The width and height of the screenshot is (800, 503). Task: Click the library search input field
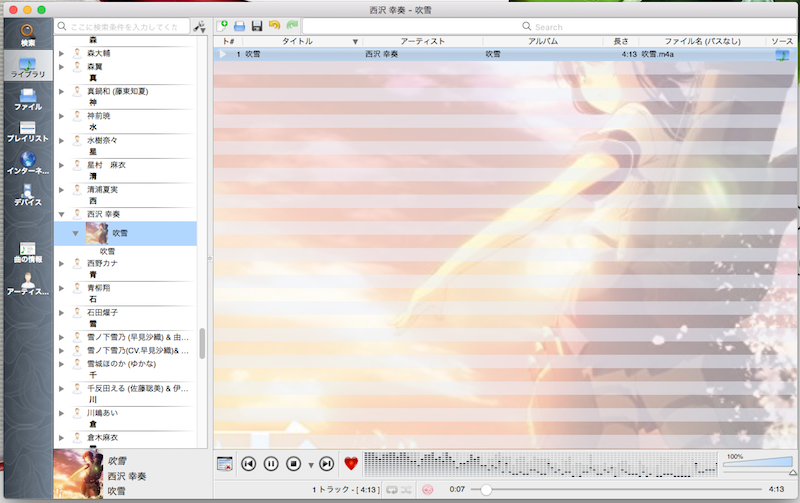[125, 26]
